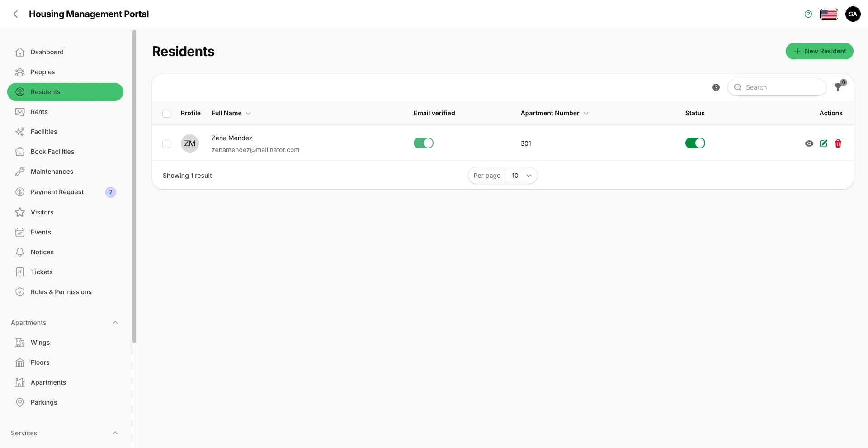Click the edit icon for Zena Mendez
The image size is (868, 448).
pyautogui.click(x=824, y=143)
